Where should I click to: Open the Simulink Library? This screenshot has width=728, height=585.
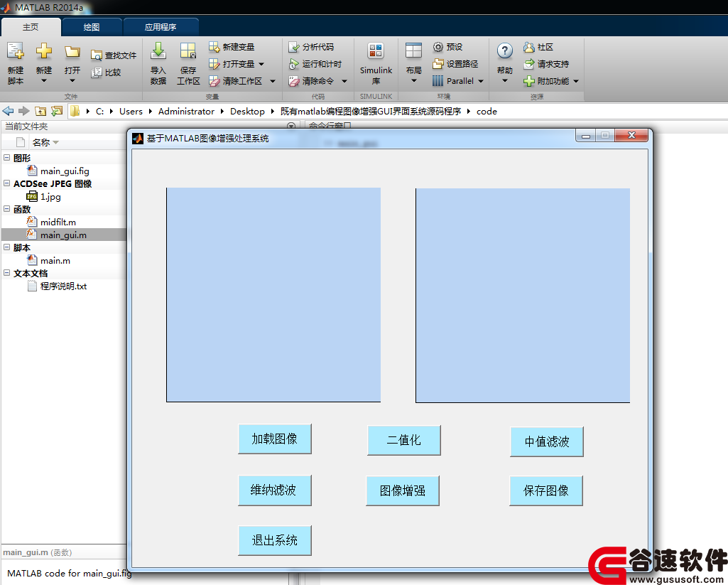[x=376, y=64]
